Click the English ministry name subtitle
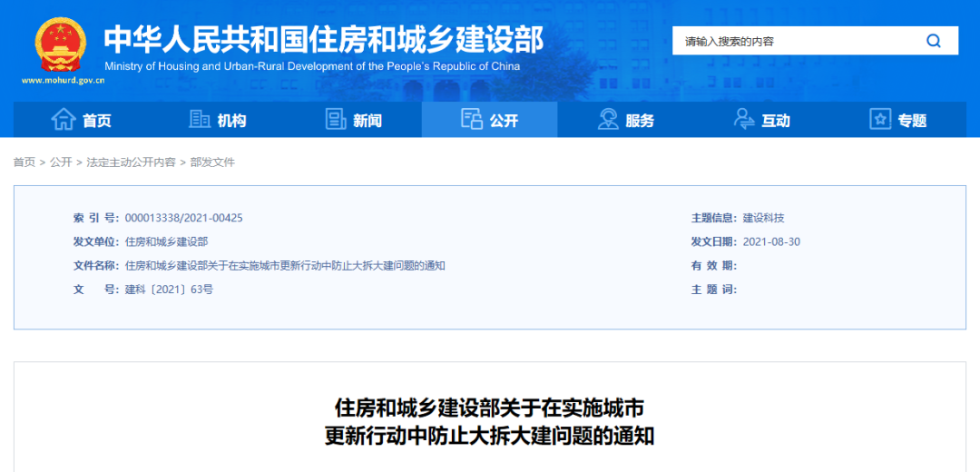980x472 pixels. click(x=312, y=66)
